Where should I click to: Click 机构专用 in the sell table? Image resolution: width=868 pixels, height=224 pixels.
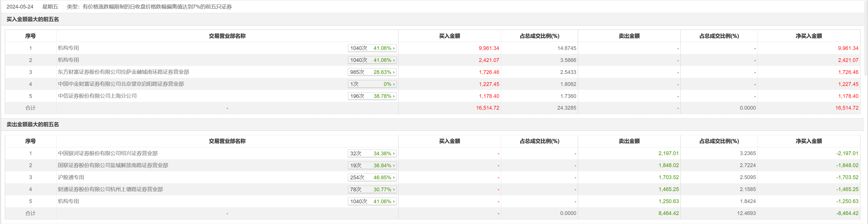(68, 201)
